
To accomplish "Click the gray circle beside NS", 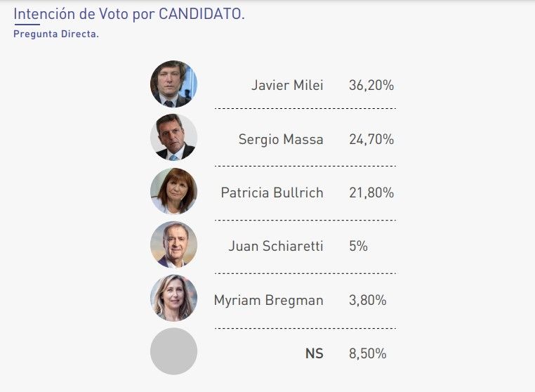I will pos(173,351).
